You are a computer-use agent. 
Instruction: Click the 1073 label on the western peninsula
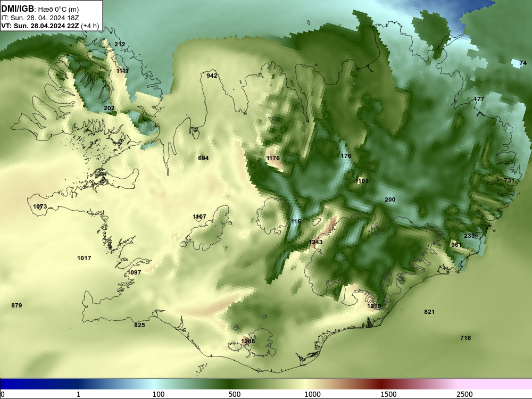point(40,206)
